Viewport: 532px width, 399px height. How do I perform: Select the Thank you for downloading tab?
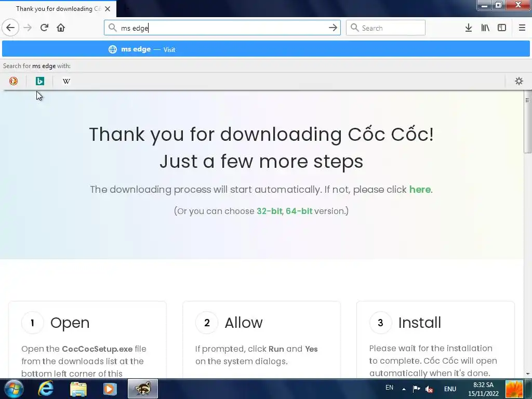click(x=58, y=9)
